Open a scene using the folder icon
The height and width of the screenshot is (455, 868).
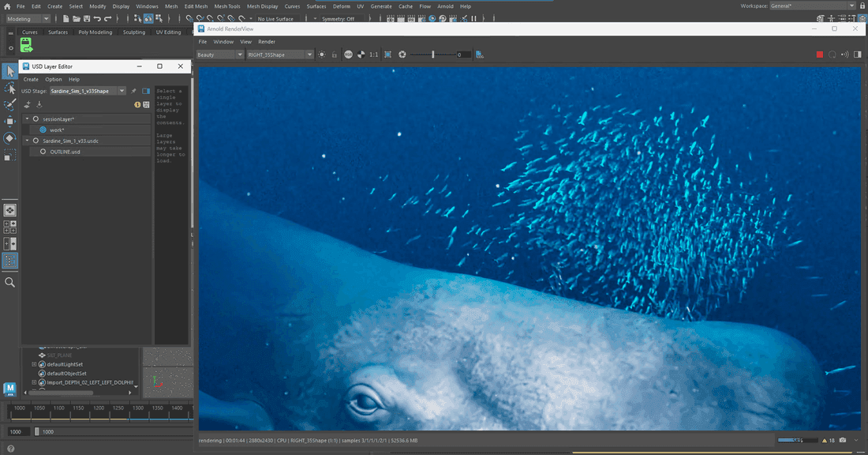[77, 18]
